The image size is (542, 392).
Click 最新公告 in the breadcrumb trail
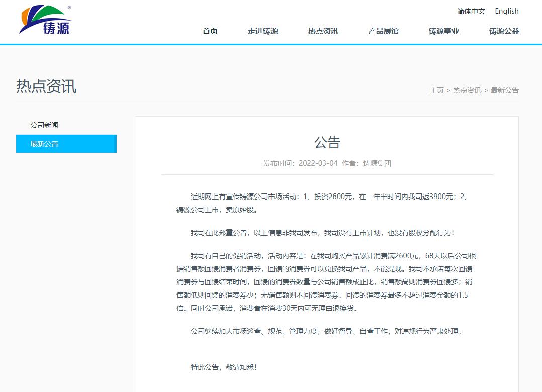pyautogui.click(x=505, y=90)
